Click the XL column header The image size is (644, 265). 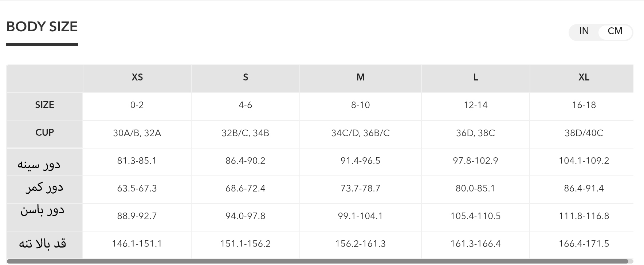pyautogui.click(x=584, y=77)
